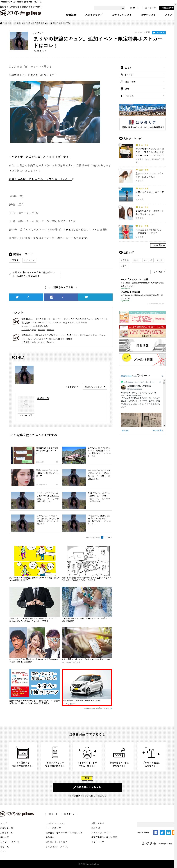Click footer Twitter follow icon
Viewport: 177px width, 868px height.
162,832
